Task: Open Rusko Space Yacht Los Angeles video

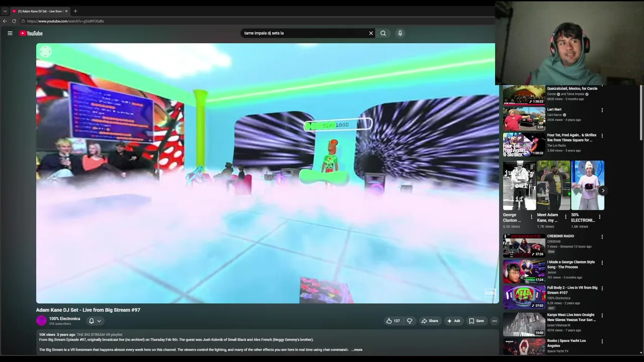Action: tap(567, 343)
